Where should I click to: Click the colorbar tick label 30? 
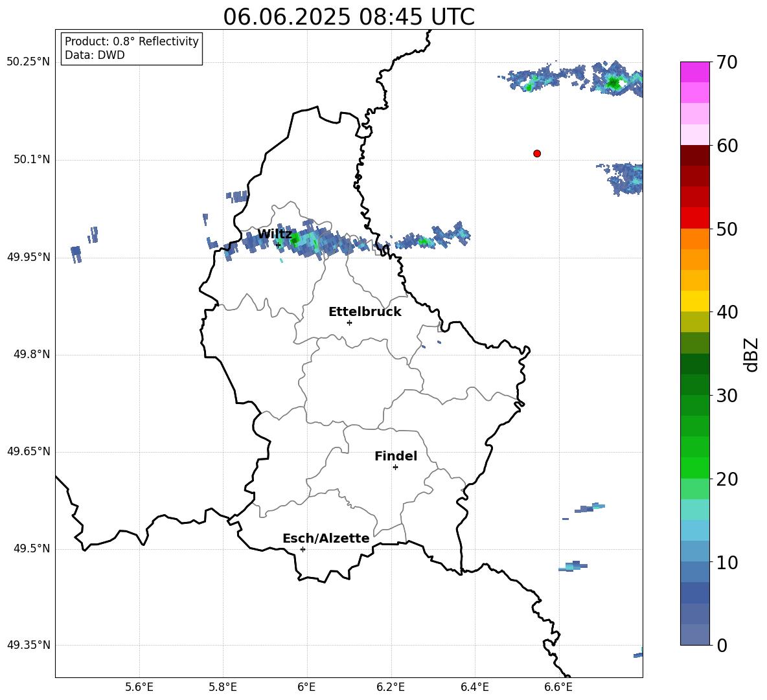pos(727,396)
